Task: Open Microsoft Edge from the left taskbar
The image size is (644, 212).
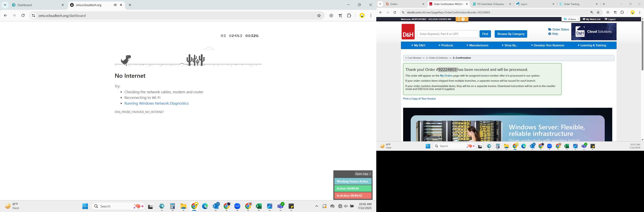Action: pos(205,206)
